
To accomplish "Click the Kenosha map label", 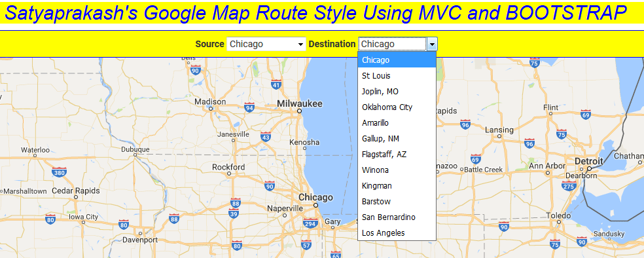I will coord(304,142).
